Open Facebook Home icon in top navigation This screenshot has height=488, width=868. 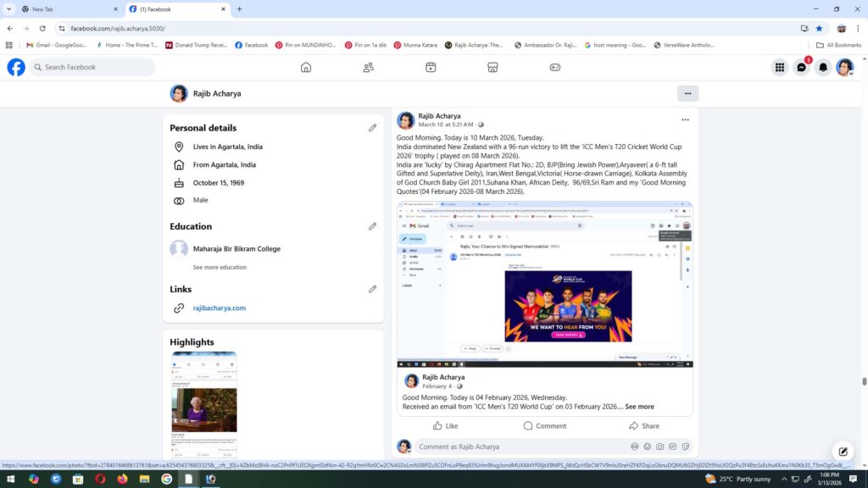[x=306, y=68]
